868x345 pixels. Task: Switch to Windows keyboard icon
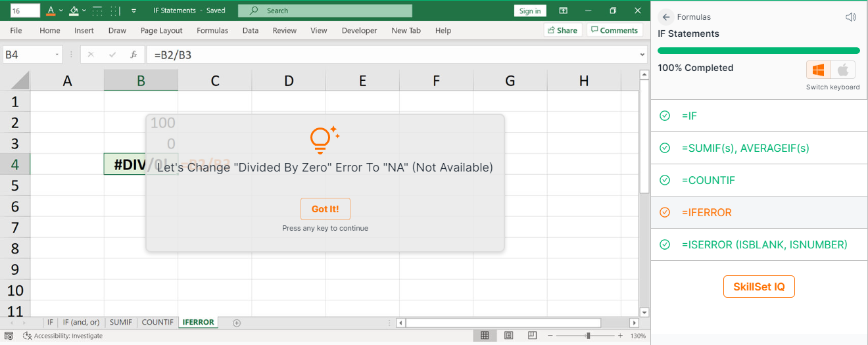[819, 70]
